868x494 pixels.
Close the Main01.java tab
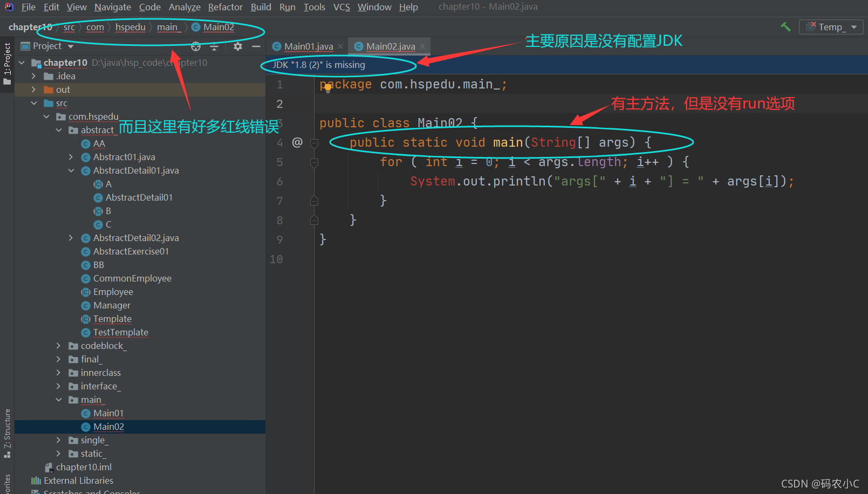pos(340,46)
